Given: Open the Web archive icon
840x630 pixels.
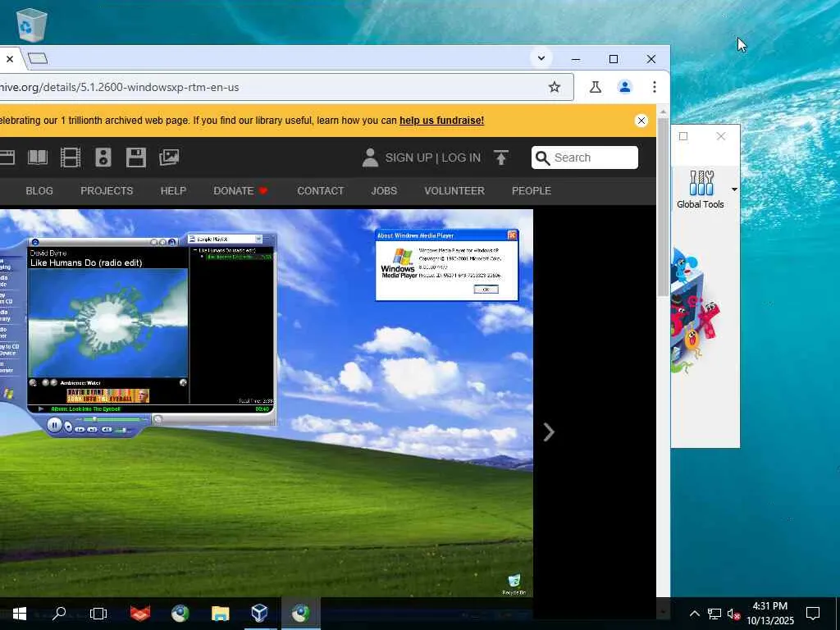Looking at the screenshot, I should click(7, 157).
